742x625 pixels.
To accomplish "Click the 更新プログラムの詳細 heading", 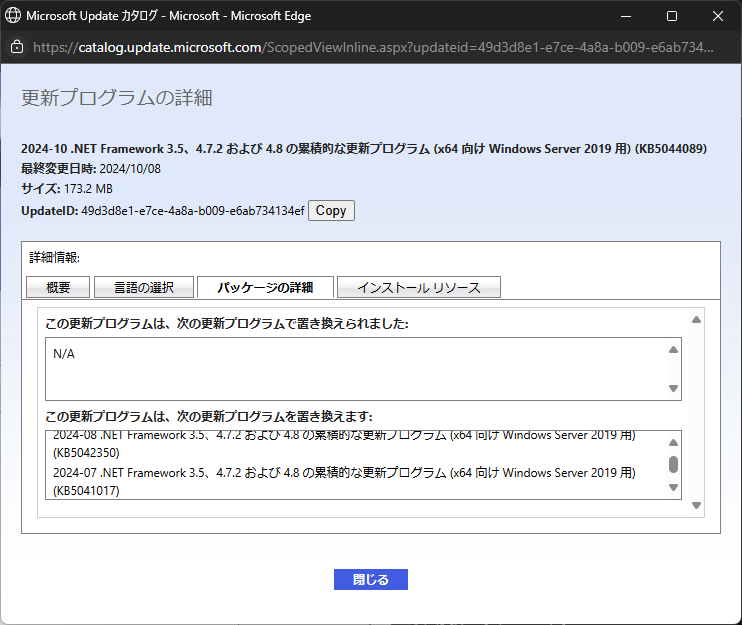I will pos(116,98).
